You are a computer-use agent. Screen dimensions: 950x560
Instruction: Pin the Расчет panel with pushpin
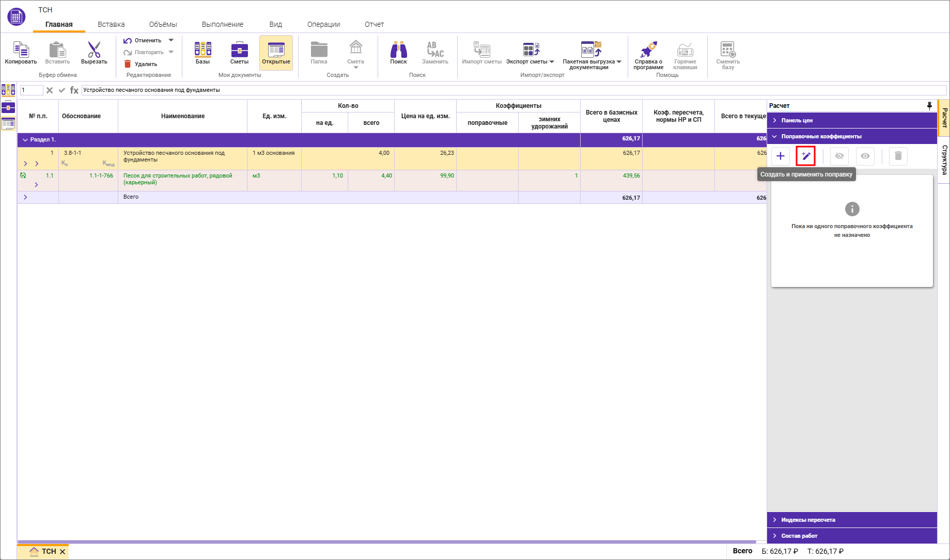click(929, 106)
